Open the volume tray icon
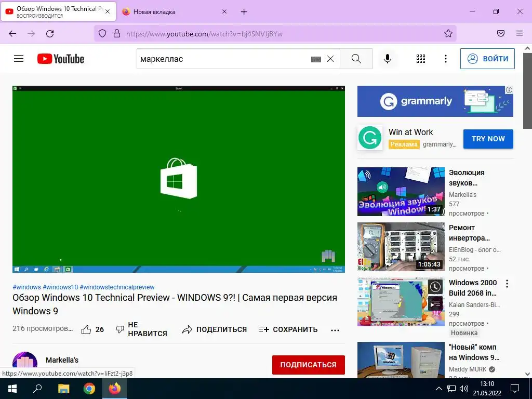 click(x=463, y=389)
